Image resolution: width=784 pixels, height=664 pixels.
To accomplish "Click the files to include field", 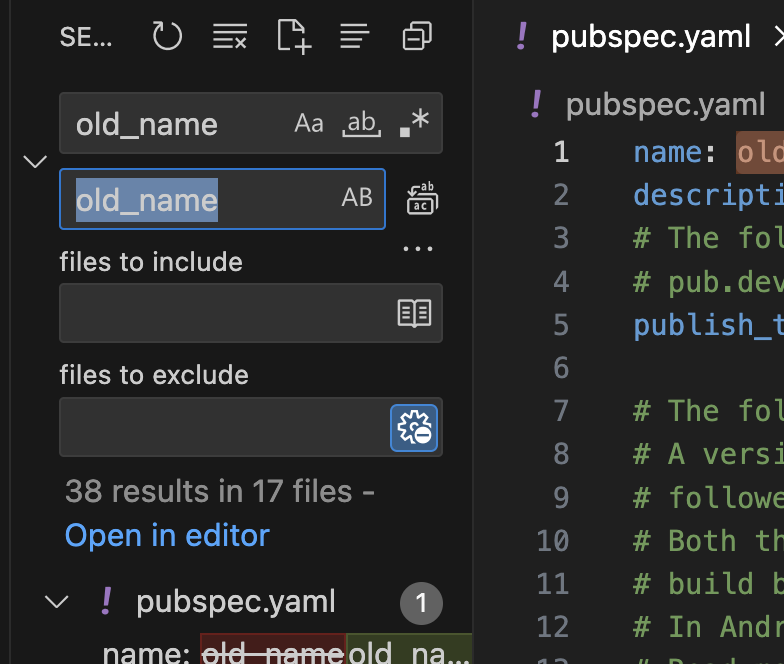I will coord(225,313).
